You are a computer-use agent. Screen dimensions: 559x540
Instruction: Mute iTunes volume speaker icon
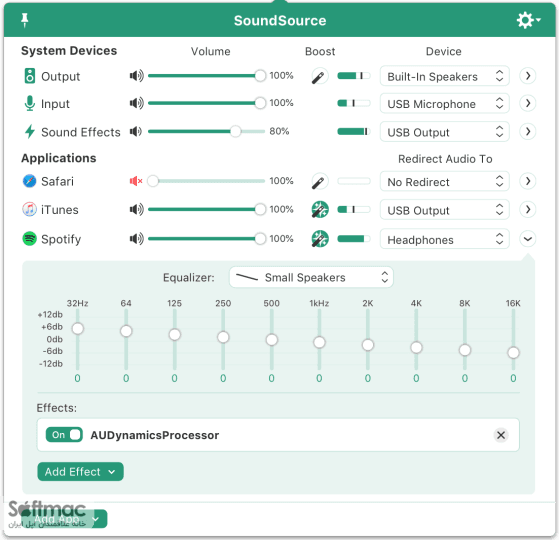(137, 209)
